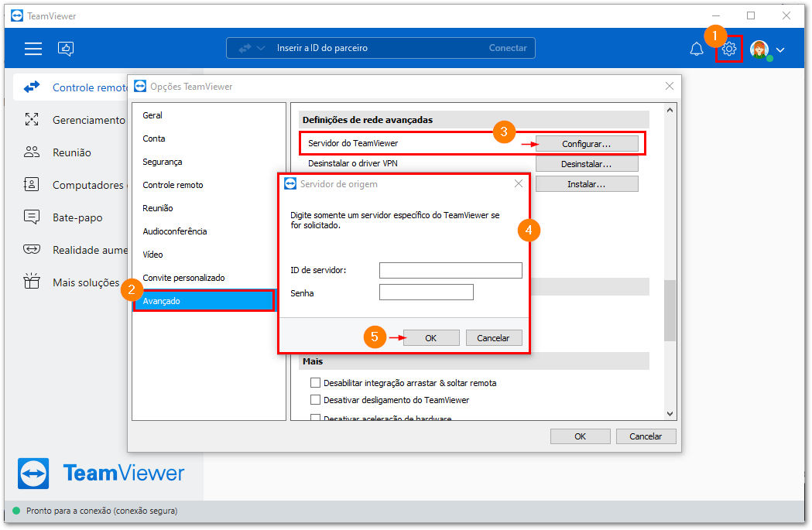812x530 pixels.
Task: Click the green connection status indicator
Action: tap(16, 511)
